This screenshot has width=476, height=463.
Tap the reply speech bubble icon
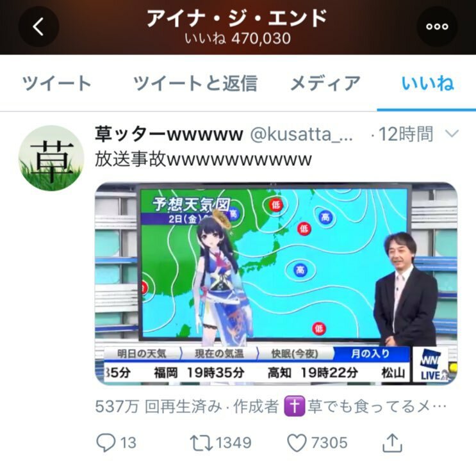click(x=106, y=443)
